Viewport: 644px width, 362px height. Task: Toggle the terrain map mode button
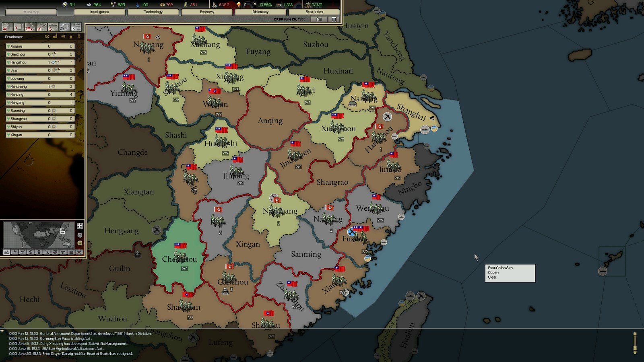click(x=7, y=252)
